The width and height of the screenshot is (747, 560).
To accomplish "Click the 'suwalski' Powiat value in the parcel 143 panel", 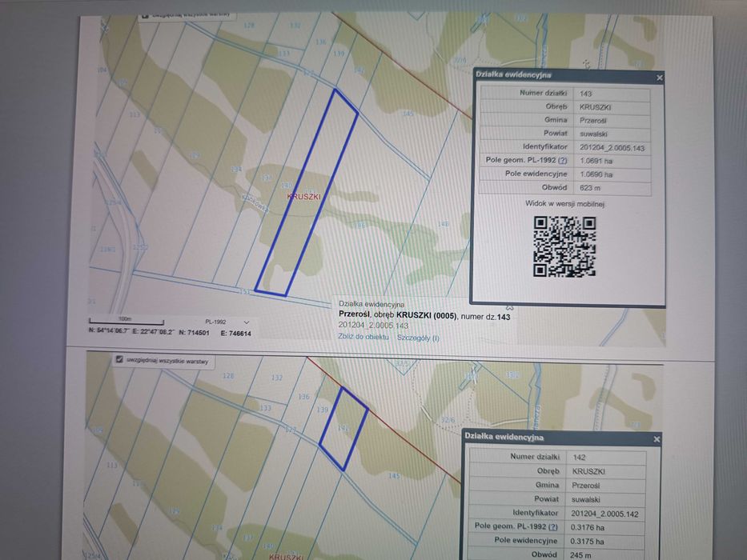I will [x=593, y=134].
